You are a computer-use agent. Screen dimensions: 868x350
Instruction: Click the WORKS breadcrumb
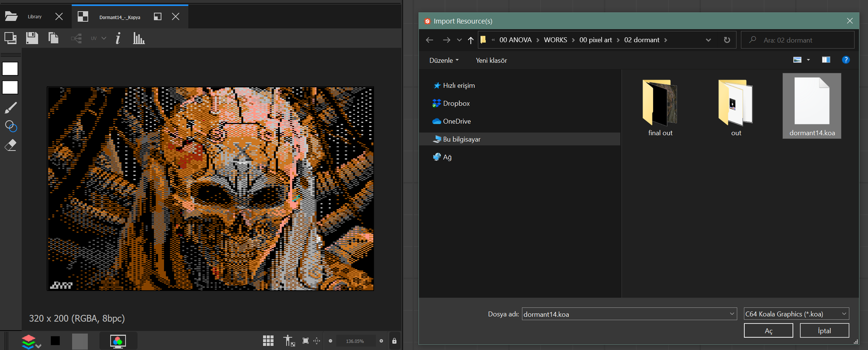point(555,40)
